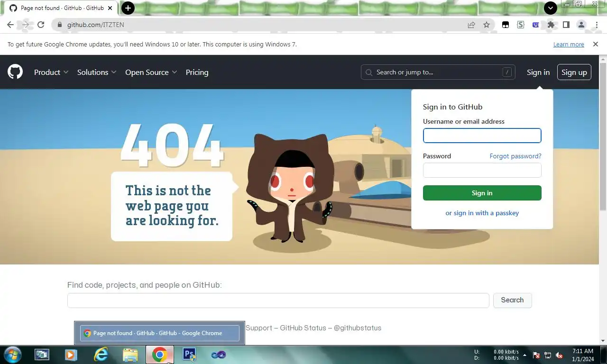Screen dimensions: 607x364
Task: Open the black two-dot extension icon
Action: (x=506, y=25)
